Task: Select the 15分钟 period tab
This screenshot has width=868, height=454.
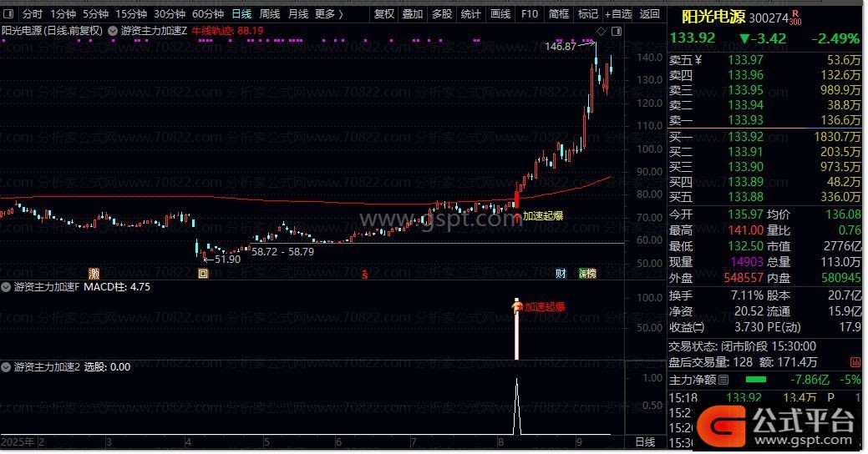Action: click(x=130, y=14)
